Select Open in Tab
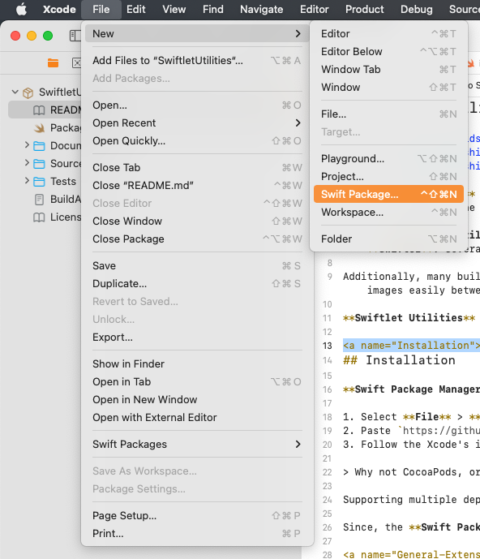 [x=197, y=382]
